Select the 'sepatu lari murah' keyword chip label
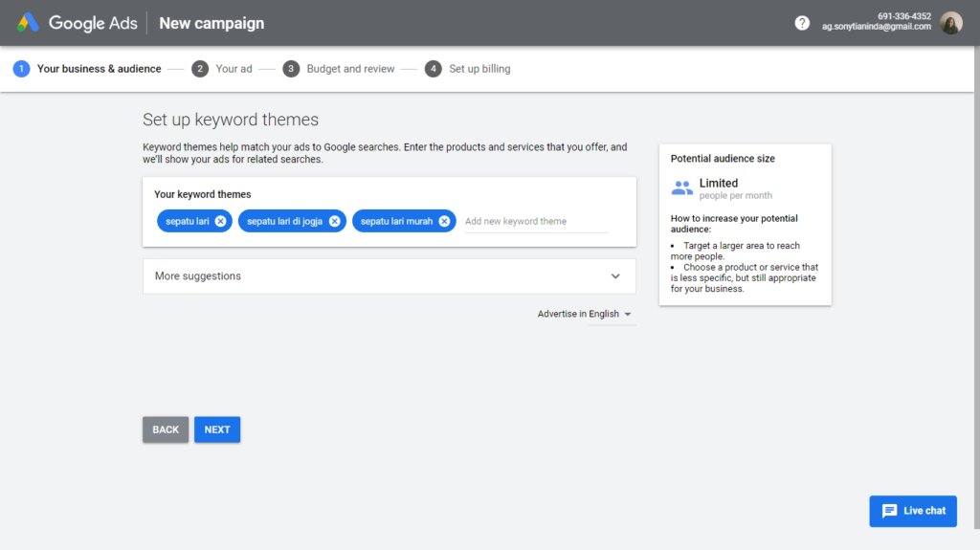Screen dimensions: 980x550 click(396, 221)
